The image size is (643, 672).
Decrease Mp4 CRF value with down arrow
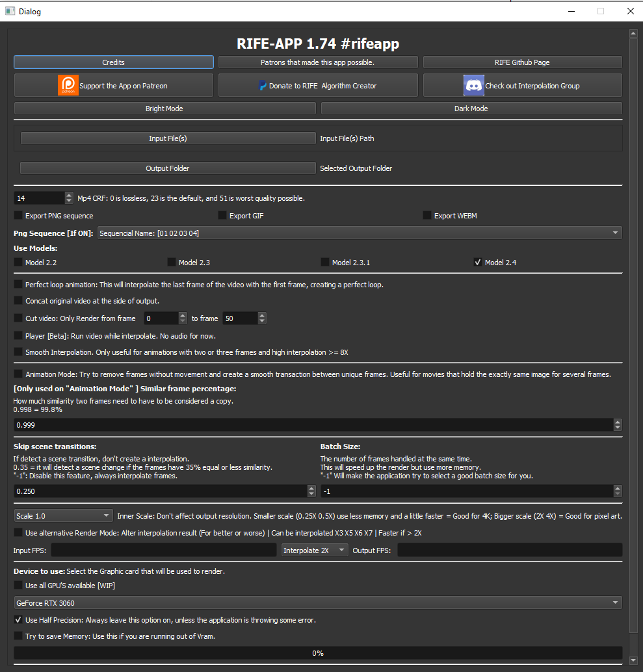pyautogui.click(x=69, y=201)
